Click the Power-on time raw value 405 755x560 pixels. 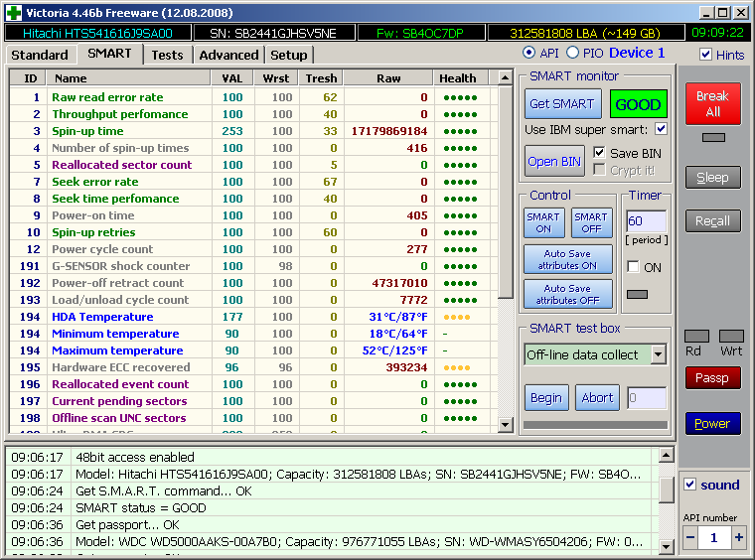coord(417,215)
